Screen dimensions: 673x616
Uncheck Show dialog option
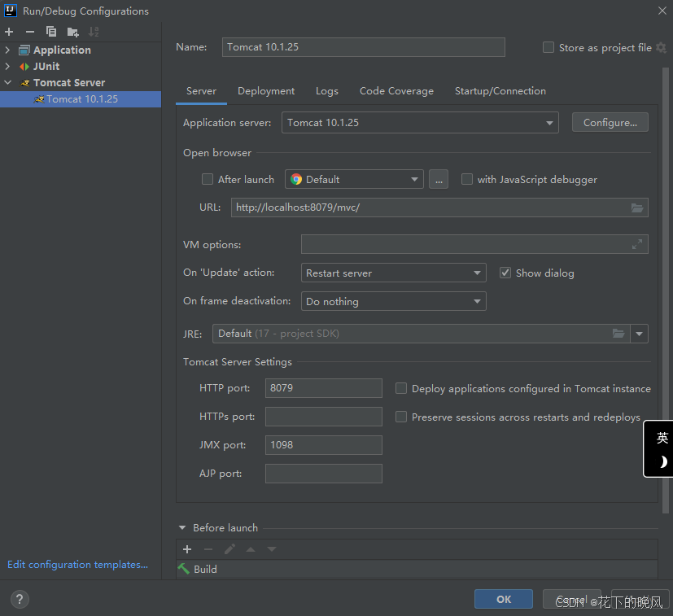(x=505, y=273)
